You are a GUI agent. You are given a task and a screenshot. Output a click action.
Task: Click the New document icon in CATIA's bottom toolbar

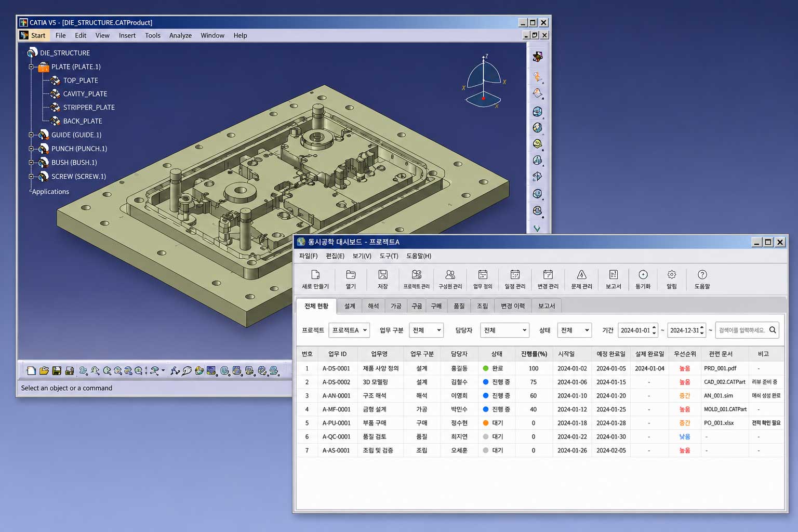point(31,370)
